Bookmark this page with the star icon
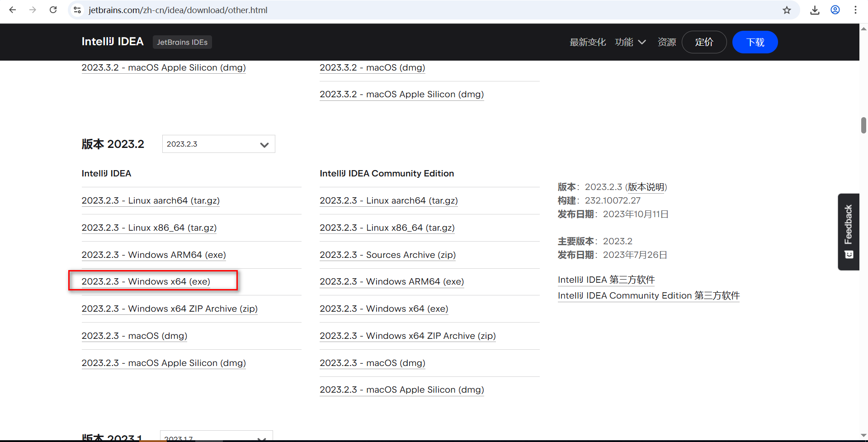The height and width of the screenshot is (442, 868). pyautogui.click(x=787, y=10)
